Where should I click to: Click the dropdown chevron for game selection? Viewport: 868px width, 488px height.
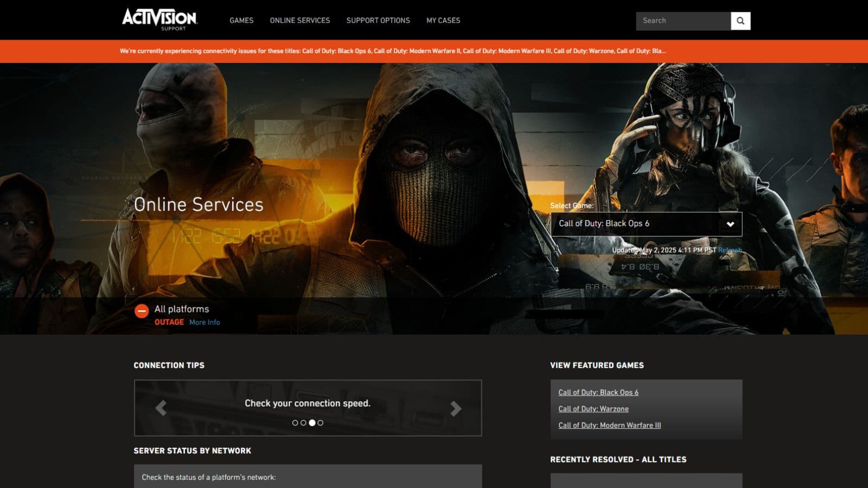click(730, 224)
